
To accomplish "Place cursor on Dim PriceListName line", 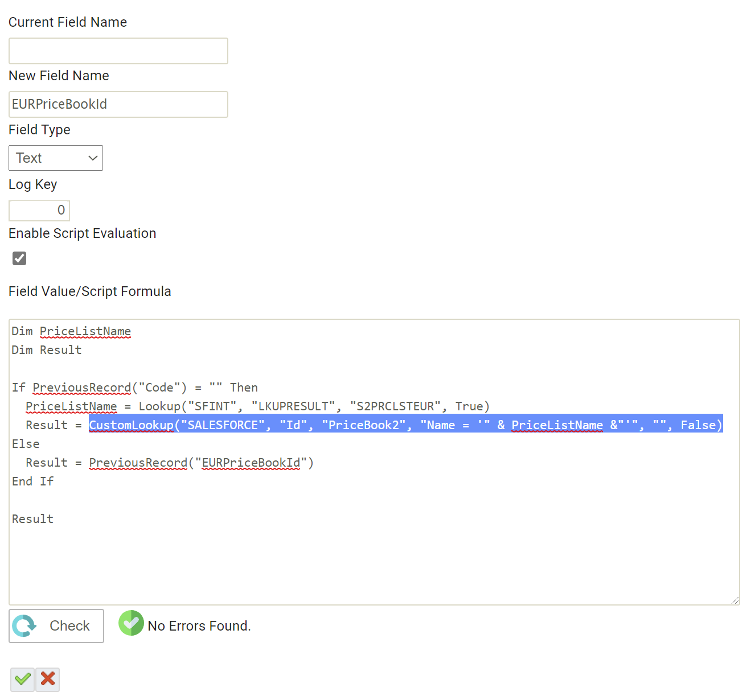I will (x=71, y=332).
